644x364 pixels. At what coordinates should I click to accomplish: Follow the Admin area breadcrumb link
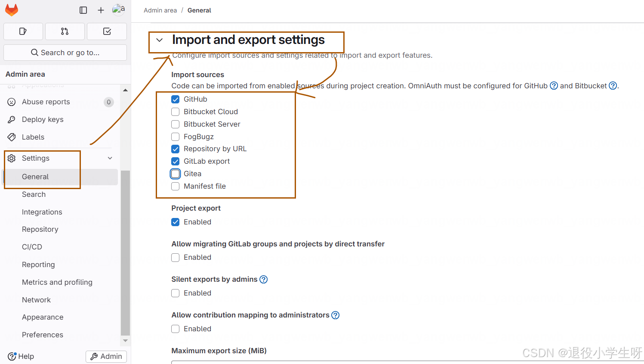coord(160,10)
